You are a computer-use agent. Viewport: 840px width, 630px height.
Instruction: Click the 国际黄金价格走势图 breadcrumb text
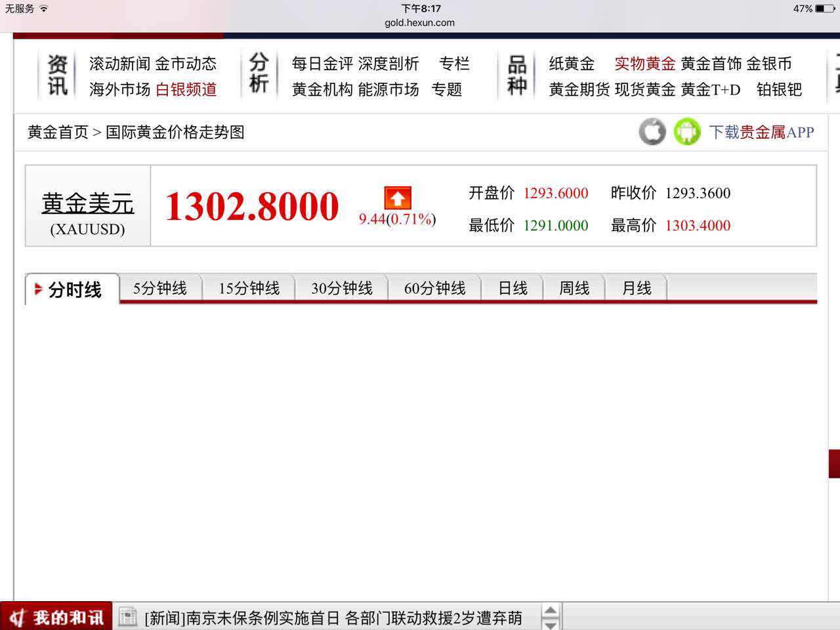click(x=175, y=132)
